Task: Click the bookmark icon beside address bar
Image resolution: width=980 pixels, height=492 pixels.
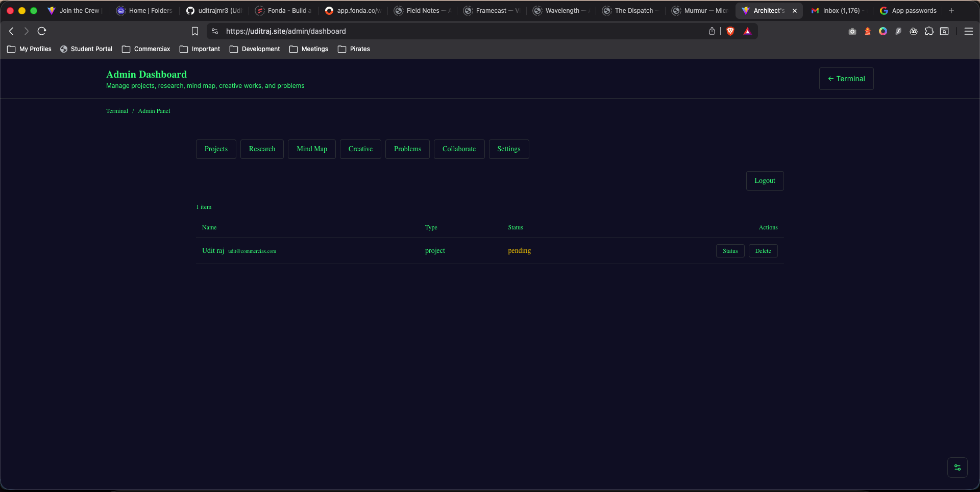Action: (194, 31)
